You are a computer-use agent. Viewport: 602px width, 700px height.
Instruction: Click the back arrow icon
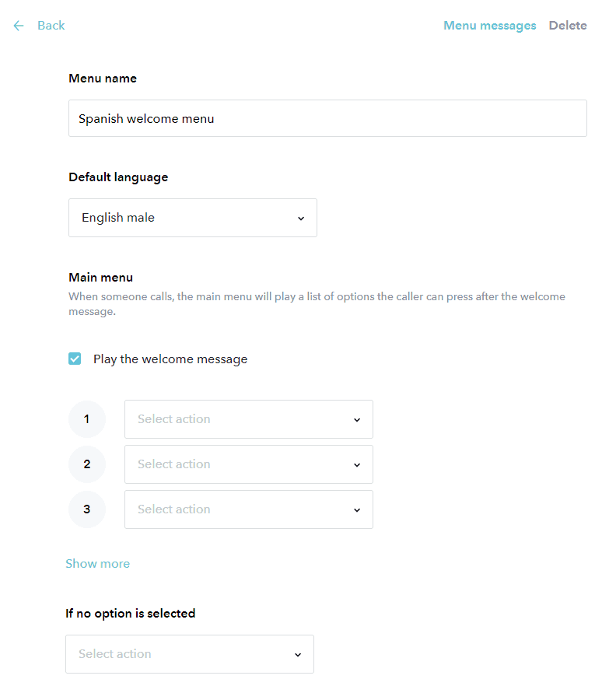click(x=19, y=26)
